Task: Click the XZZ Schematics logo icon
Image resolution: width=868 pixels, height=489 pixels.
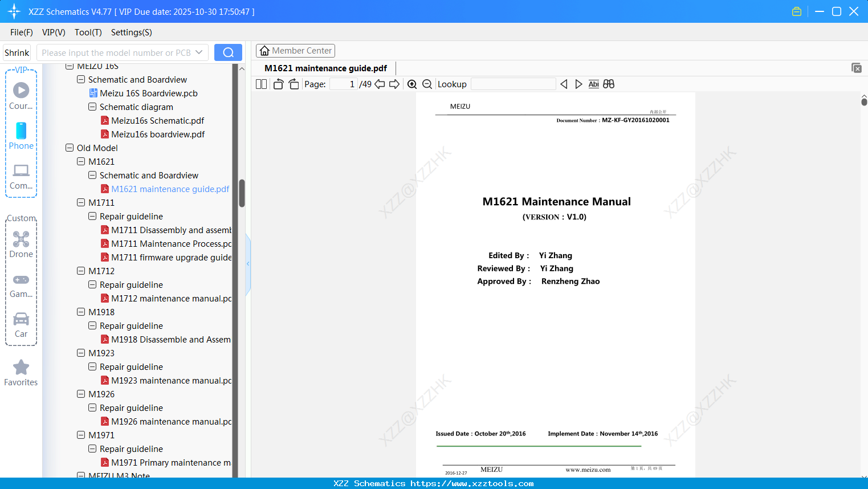Action: [14, 11]
